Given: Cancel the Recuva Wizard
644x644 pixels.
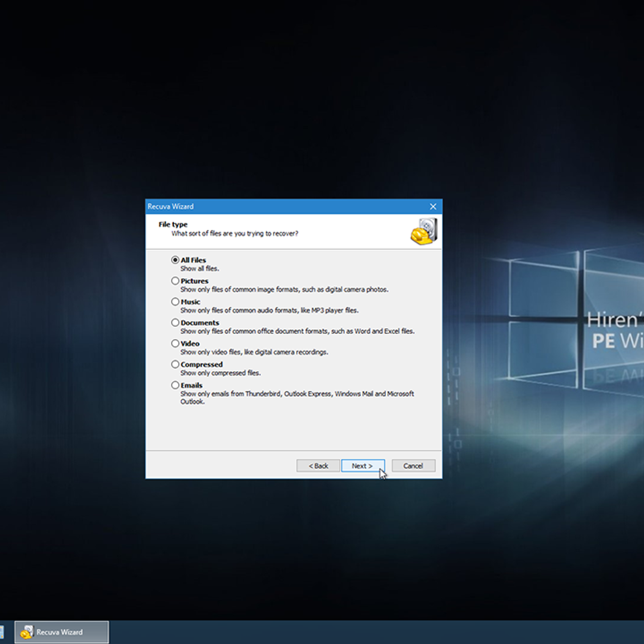Looking at the screenshot, I should 413,466.
